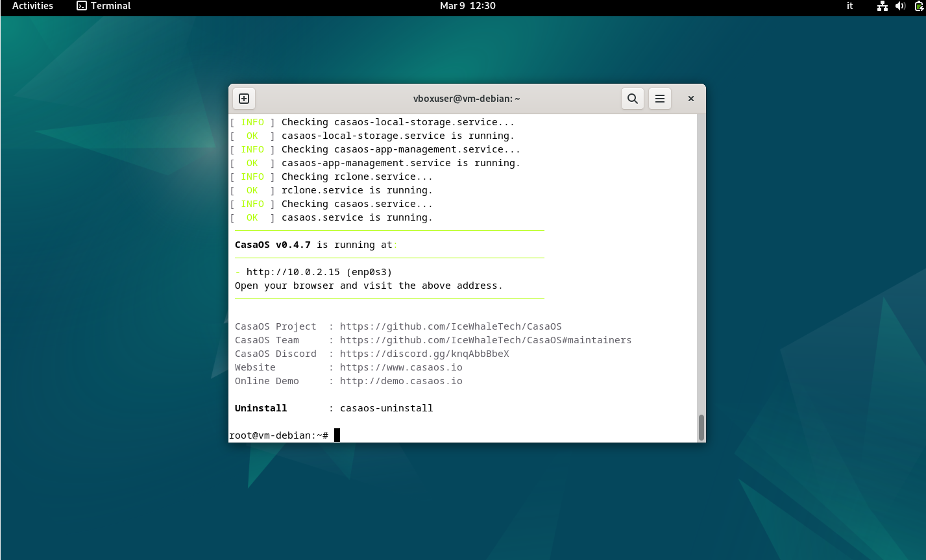
Task: Open the terminal search
Action: point(633,99)
